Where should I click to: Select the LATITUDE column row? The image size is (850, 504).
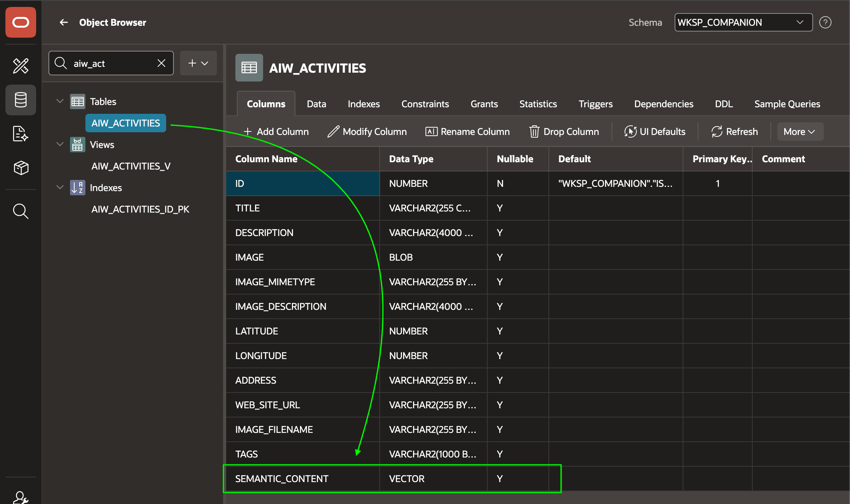tap(538, 331)
